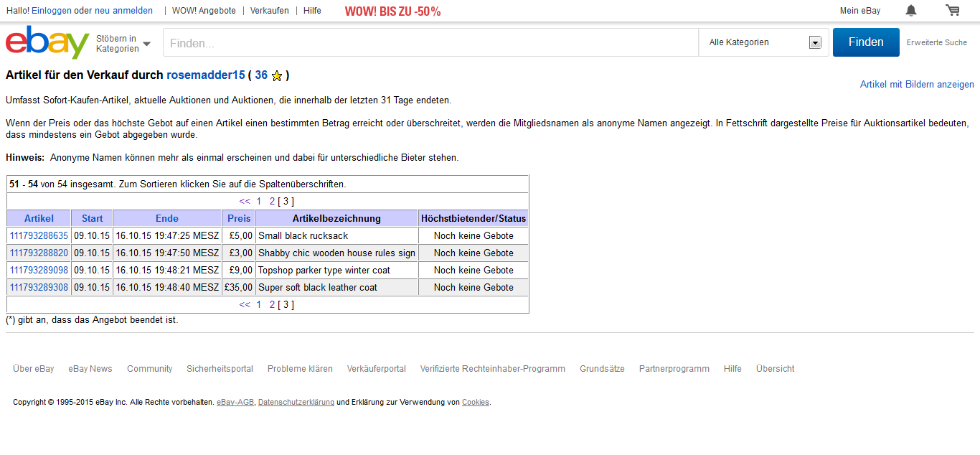Open Hilfe footer link
The width and height of the screenshot is (980, 455).
tap(732, 369)
